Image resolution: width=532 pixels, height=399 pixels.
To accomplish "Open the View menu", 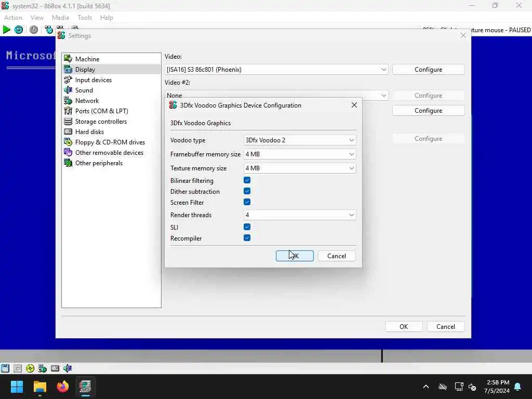I will click(x=37, y=18).
